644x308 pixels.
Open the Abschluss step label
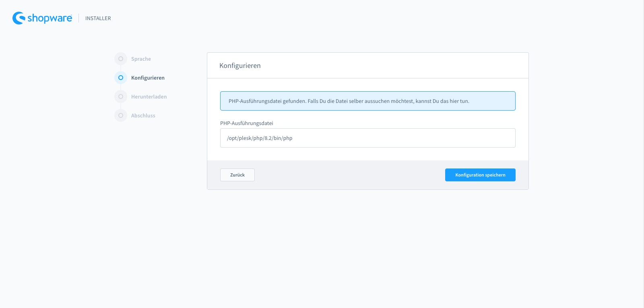coord(143,116)
